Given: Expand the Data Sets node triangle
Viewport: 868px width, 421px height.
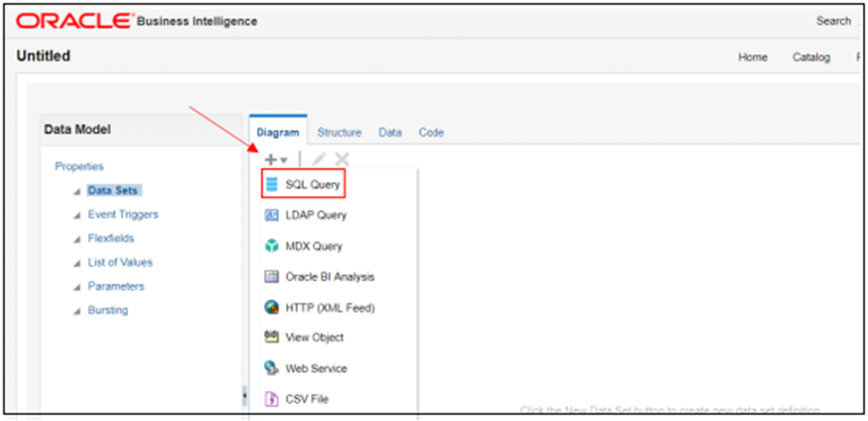Looking at the screenshot, I should (x=77, y=192).
